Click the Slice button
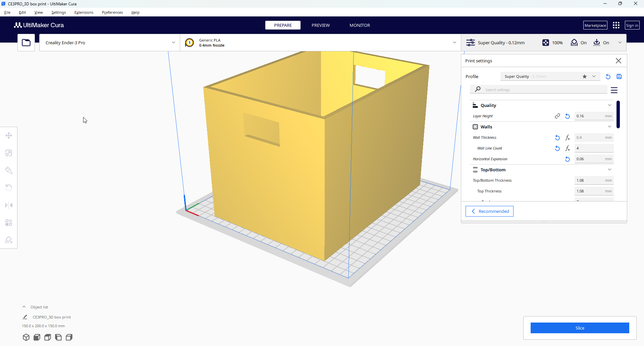644x346 pixels. pyautogui.click(x=580, y=328)
